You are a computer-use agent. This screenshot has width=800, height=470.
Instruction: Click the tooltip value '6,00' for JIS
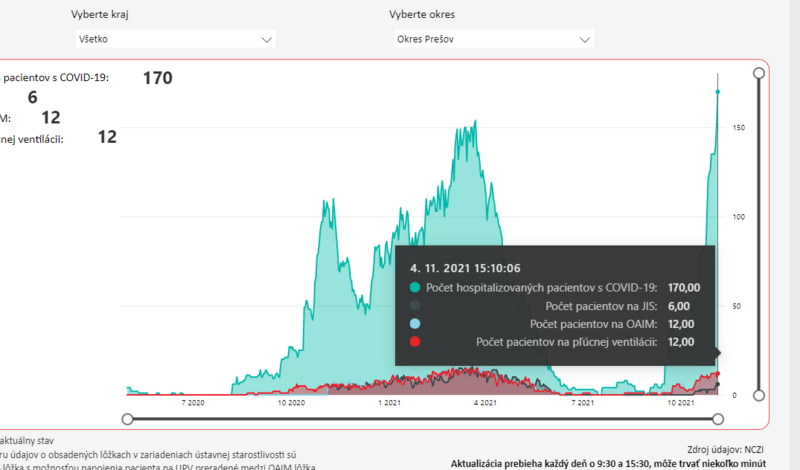[679, 306]
